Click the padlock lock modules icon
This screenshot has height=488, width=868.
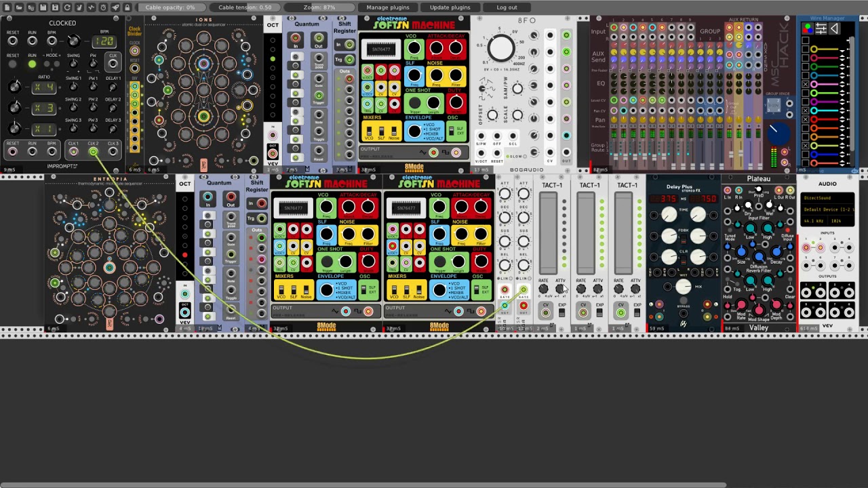coord(127,7)
